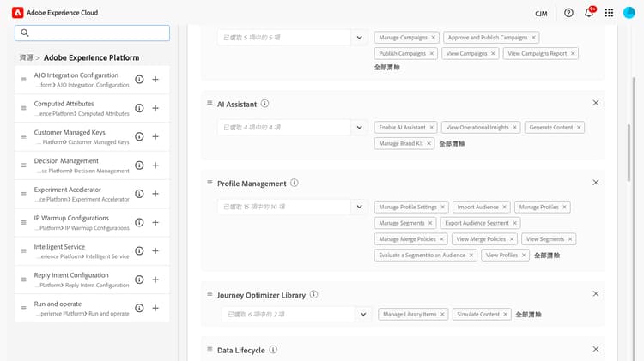Open the AI Assistant permissions dropdown
The image size is (644, 361).
[360, 128]
